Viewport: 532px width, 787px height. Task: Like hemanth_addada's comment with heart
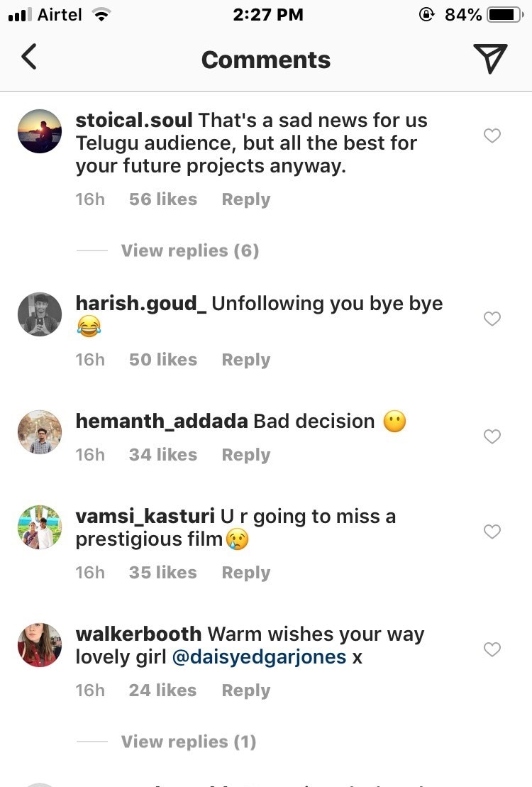tap(492, 436)
